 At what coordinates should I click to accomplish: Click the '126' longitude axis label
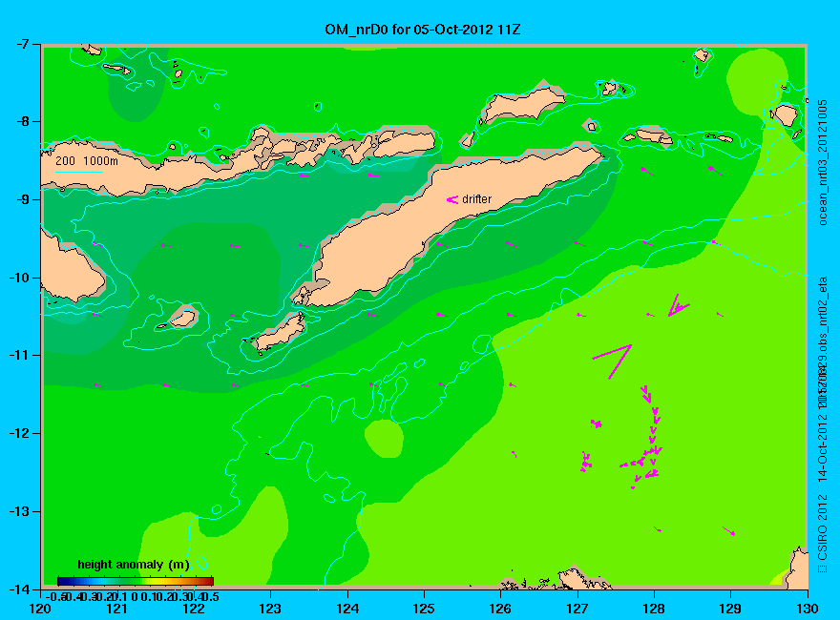tap(500, 609)
